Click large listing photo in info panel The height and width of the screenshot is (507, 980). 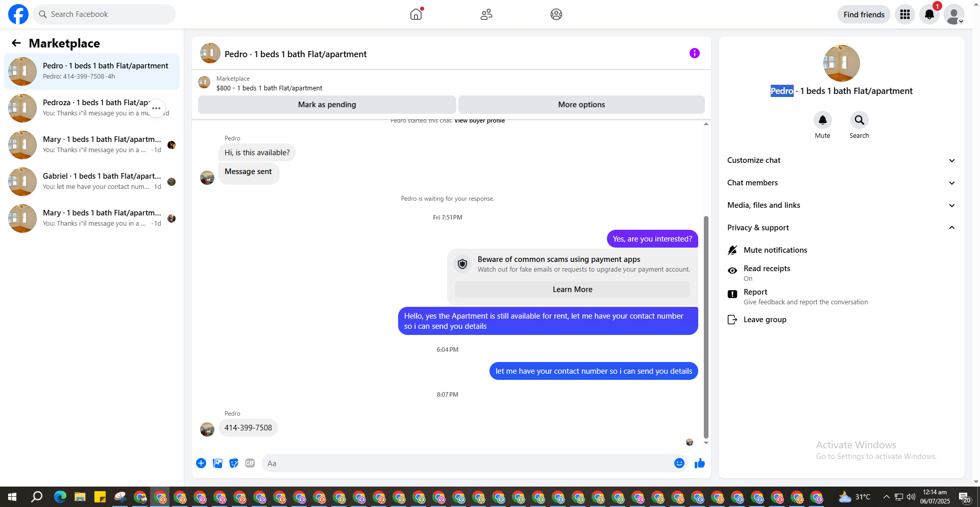[x=842, y=63]
